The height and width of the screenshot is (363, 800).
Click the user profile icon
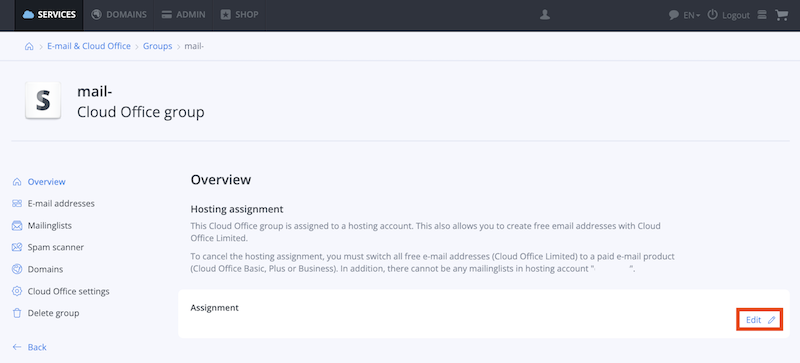tap(544, 15)
